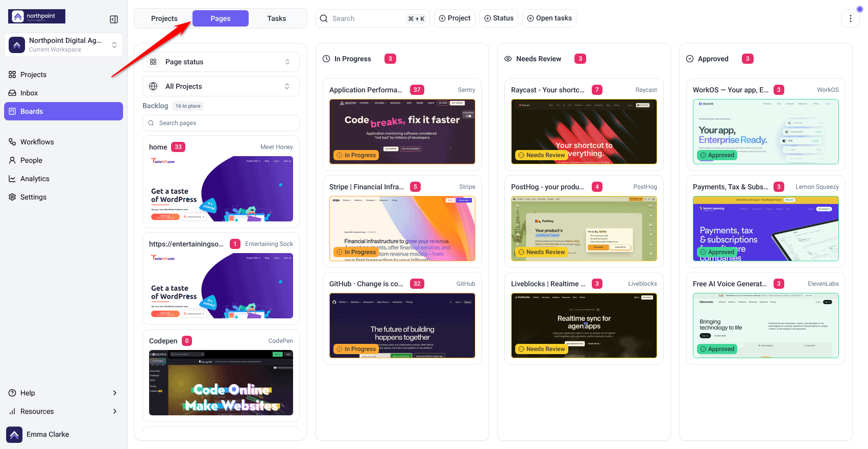Expand the Resources submenu
The width and height of the screenshot is (868, 449).
click(x=63, y=411)
